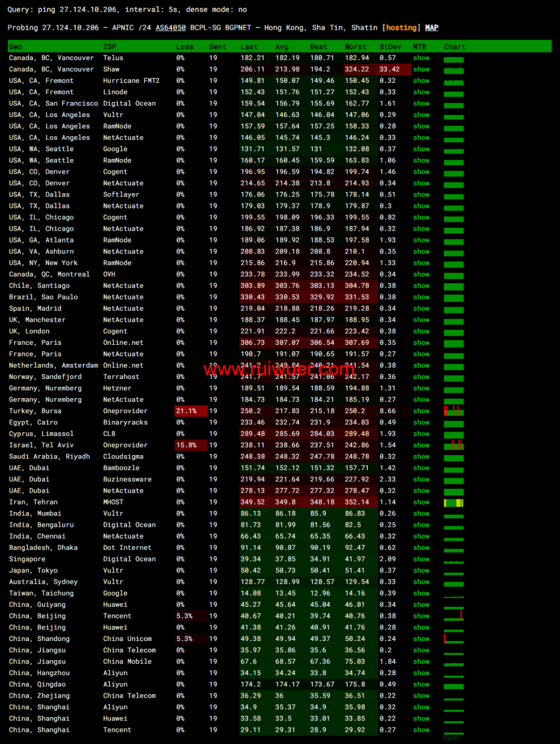560x744 pixels.
Task: Show MTR for Vancouver Telus row
Action: (x=421, y=58)
